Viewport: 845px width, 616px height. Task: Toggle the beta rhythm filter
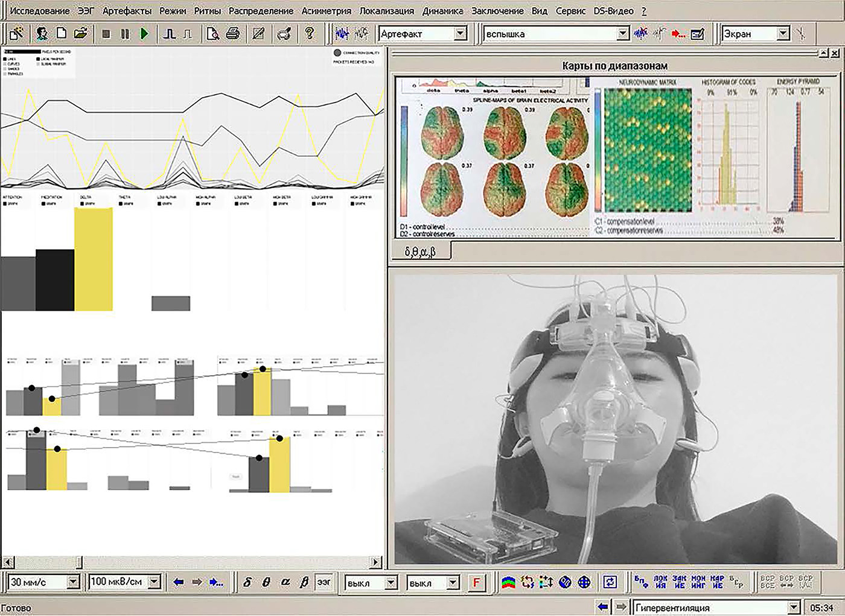click(304, 582)
